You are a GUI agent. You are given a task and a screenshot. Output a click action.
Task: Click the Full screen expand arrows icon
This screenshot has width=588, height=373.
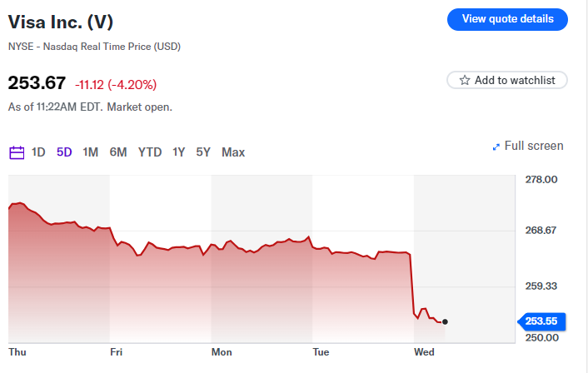[x=496, y=147]
